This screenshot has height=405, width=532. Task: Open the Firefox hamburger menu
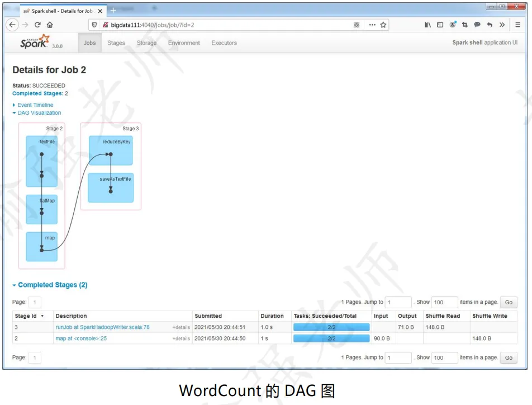pyautogui.click(x=517, y=25)
